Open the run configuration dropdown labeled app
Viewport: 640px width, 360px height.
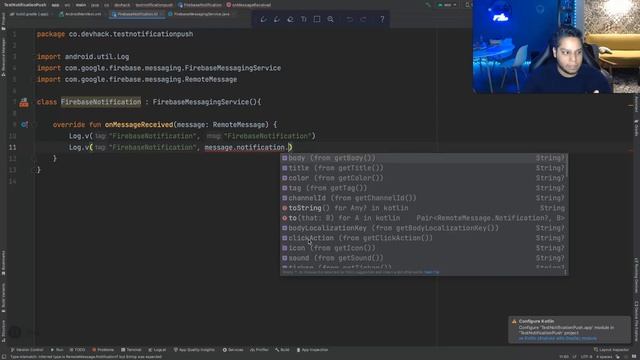(x=447, y=5)
